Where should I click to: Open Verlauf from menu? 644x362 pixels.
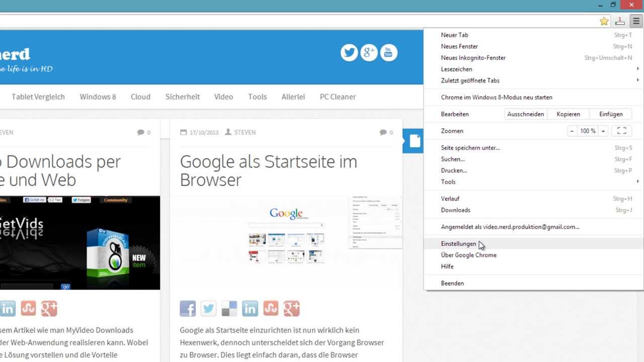534,199
